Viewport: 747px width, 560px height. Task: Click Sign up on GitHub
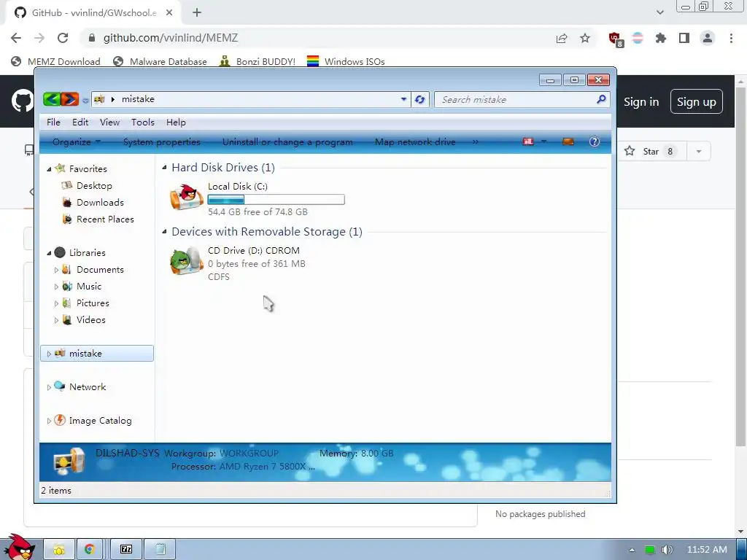[x=696, y=101]
